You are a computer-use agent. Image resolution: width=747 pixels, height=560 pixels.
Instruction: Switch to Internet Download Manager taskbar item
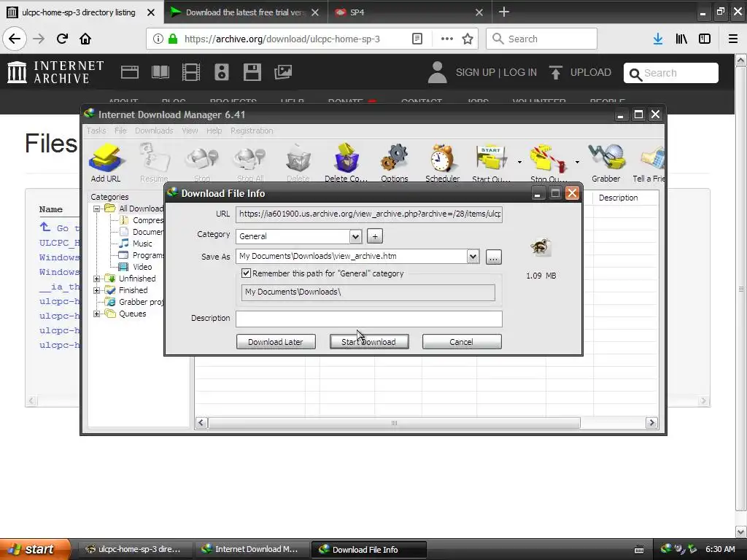[x=252, y=550]
